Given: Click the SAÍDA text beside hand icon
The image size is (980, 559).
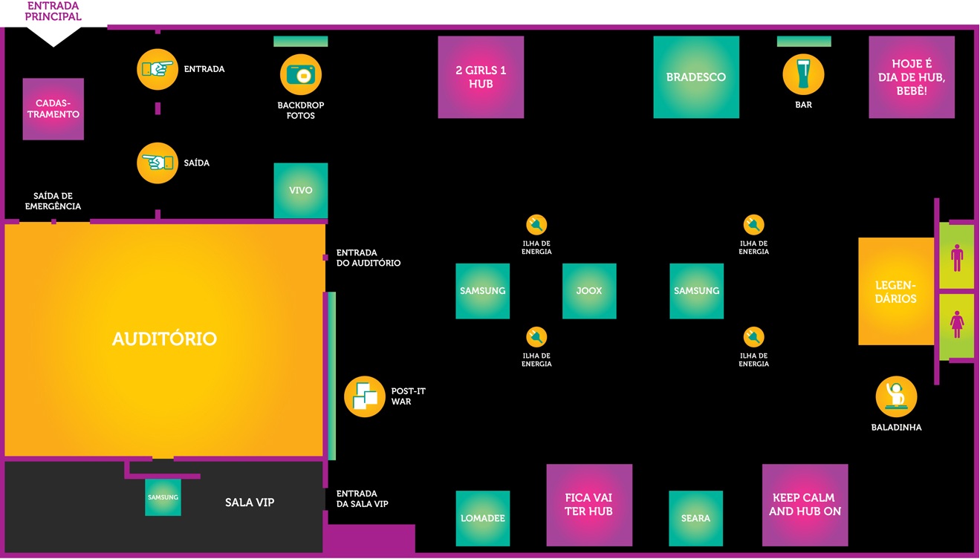Looking at the screenshot, I should tap(197, 163).
